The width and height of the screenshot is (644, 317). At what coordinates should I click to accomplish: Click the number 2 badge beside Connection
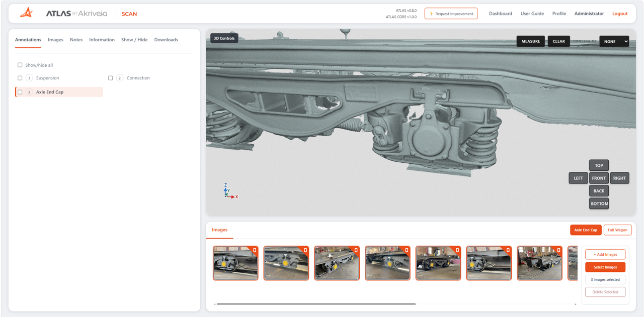120,78
